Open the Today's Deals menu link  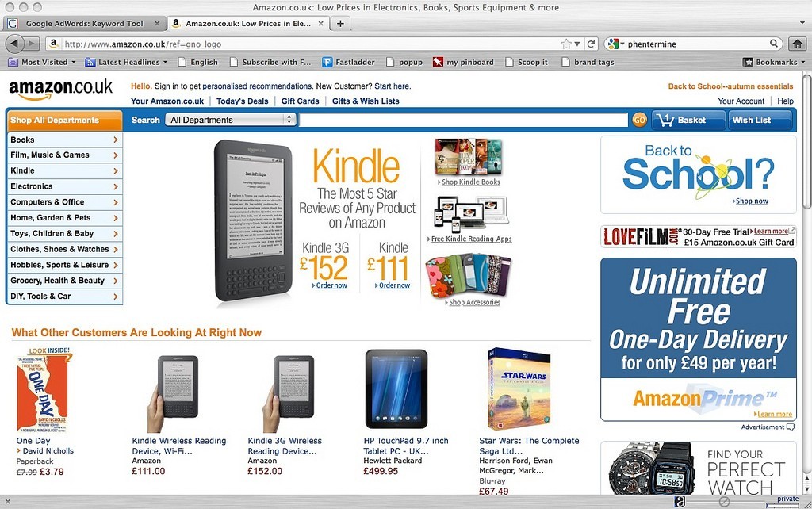[243, 101]
